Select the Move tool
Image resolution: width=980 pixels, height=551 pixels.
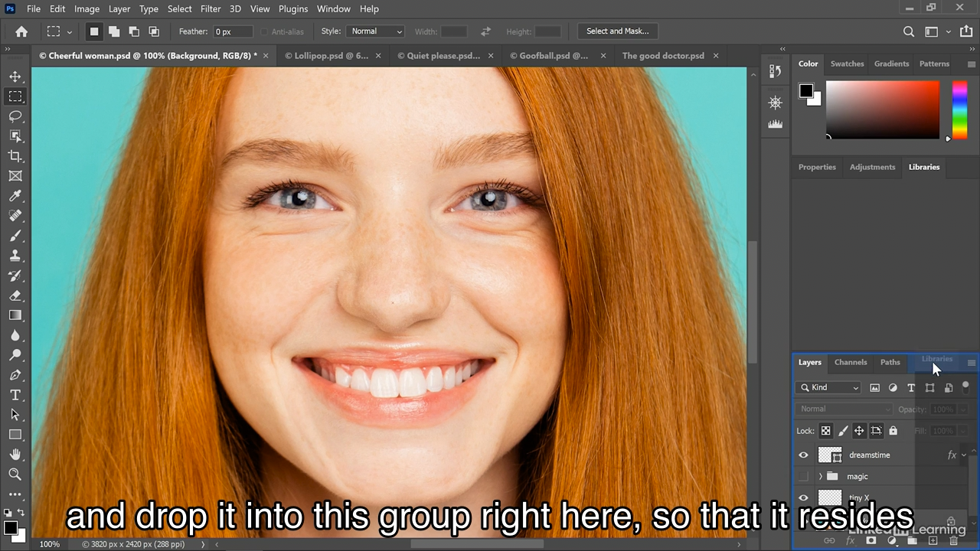pyautogui.click(x=15, y=77)
